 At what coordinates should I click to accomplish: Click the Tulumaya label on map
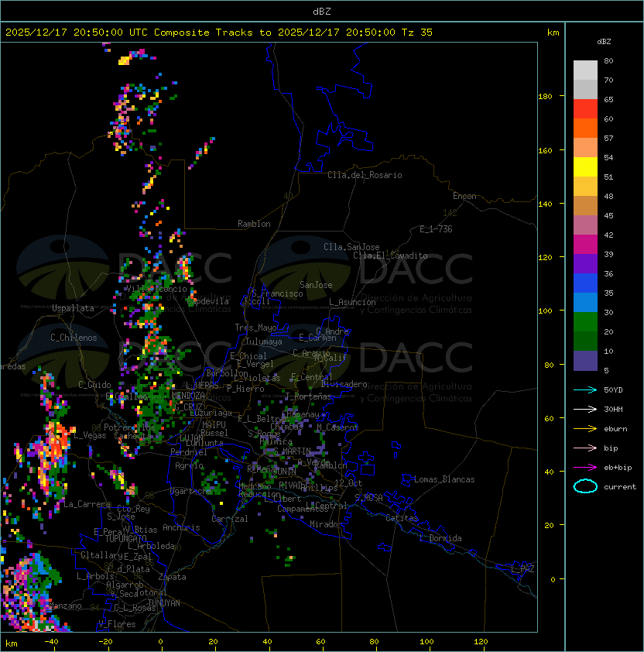264,341
